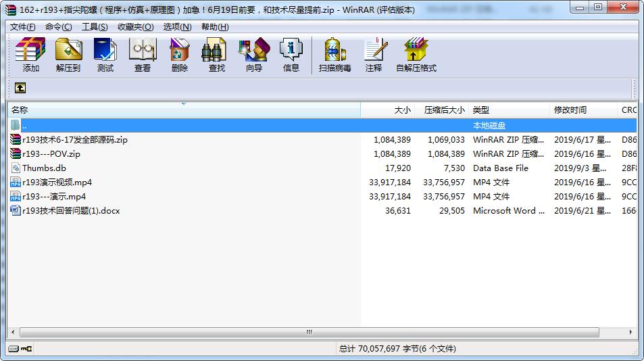Sort by 名称 column header
Image resolution: width=644 pixels, height=361 pixels.
pos(184,110)
